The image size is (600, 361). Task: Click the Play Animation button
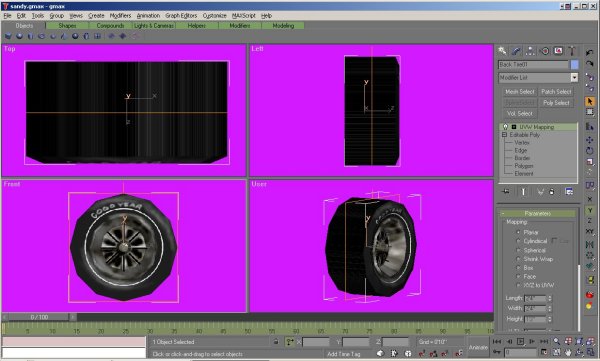click(520, 341)
